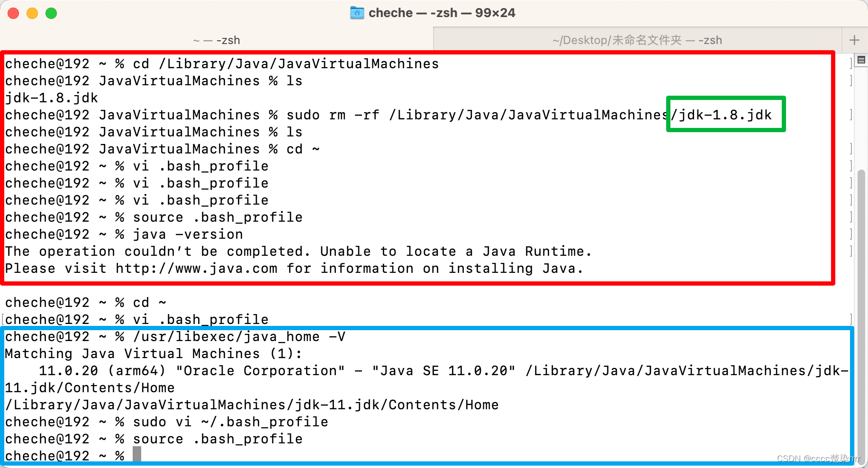Click the "/usr/libexec/java_home -V" command line
This screenshot has height=468, width=868.
[175, 337]
